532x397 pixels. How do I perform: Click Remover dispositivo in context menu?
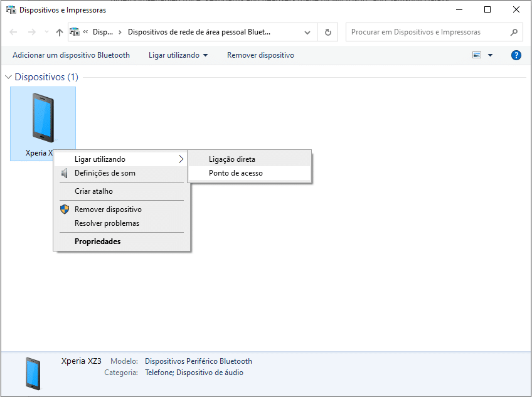click(108, 209)
